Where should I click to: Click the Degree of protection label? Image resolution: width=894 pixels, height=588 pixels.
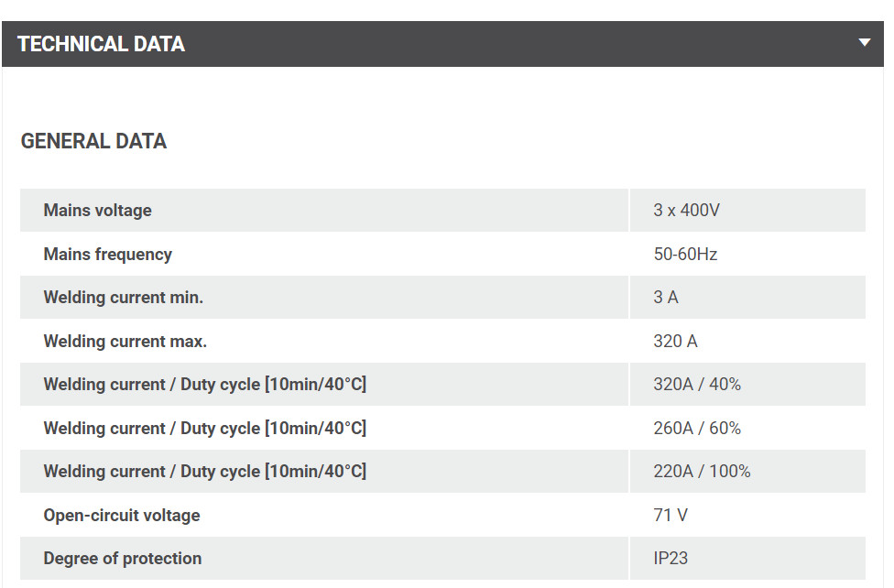[123, 559]
